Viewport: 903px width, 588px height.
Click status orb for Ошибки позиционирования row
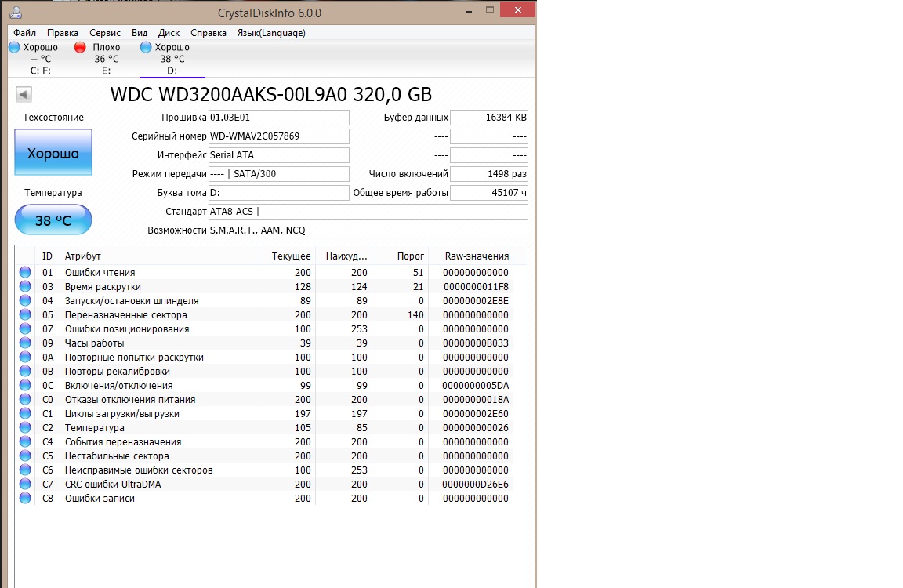point(25,328)
